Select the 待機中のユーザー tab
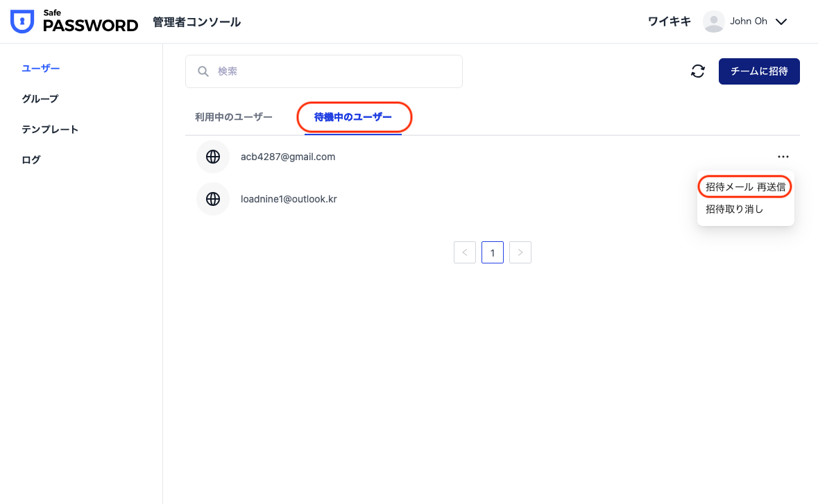818x504 pixels. (353, 117)
